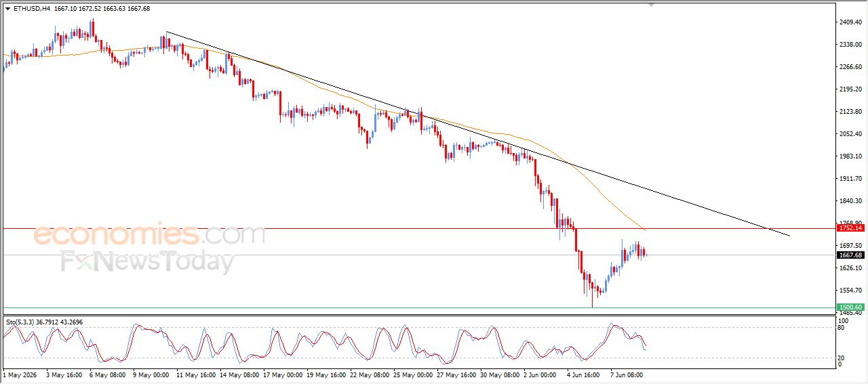868x384 pixels.
Task: Click the economies.com watermark logo
Action: coord(149,234)
